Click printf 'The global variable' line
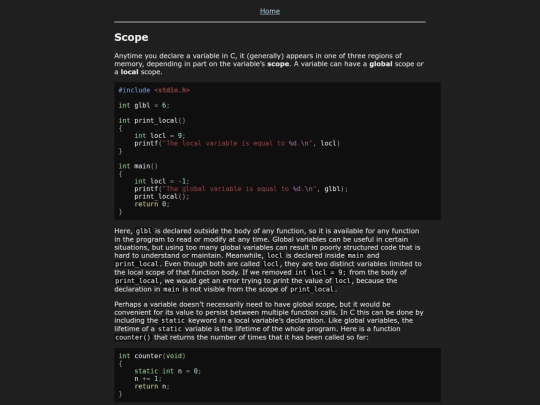Viewport: 540px width, 405px height. [241, 189]
